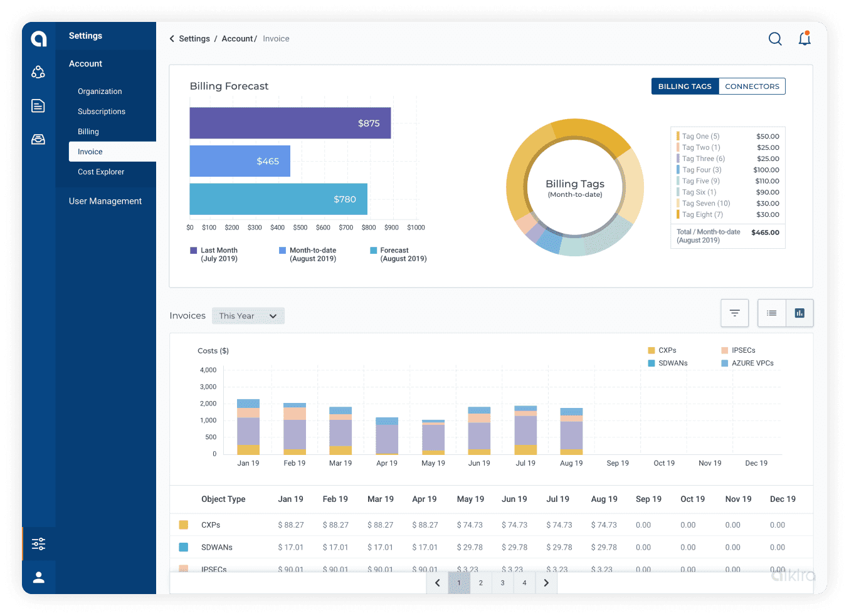
Task: Enable Billing Tags view
Action: click(x=685, y=86)
